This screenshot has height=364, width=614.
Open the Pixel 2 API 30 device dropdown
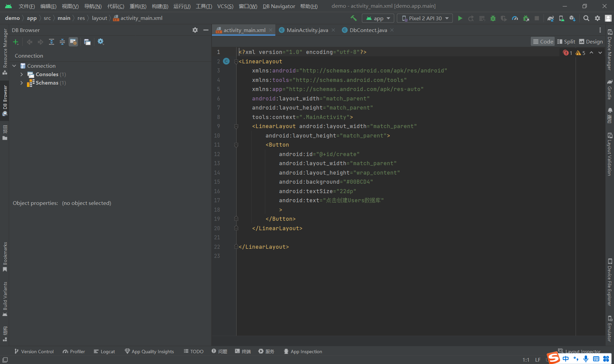click(425, 18)
